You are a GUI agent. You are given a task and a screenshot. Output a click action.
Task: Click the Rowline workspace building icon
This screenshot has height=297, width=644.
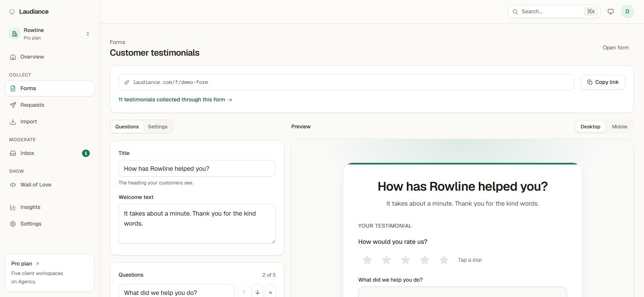(x=15, y=34)
